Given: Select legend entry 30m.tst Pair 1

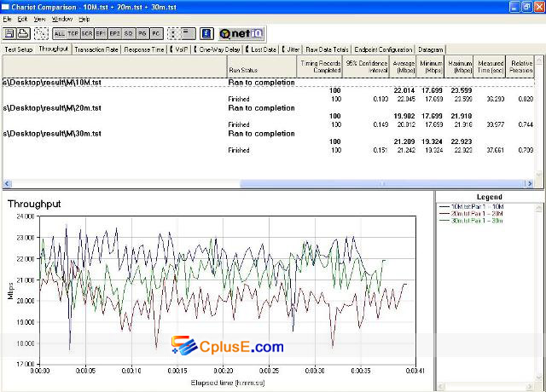Looking at the screenshot, I should 472,221.
